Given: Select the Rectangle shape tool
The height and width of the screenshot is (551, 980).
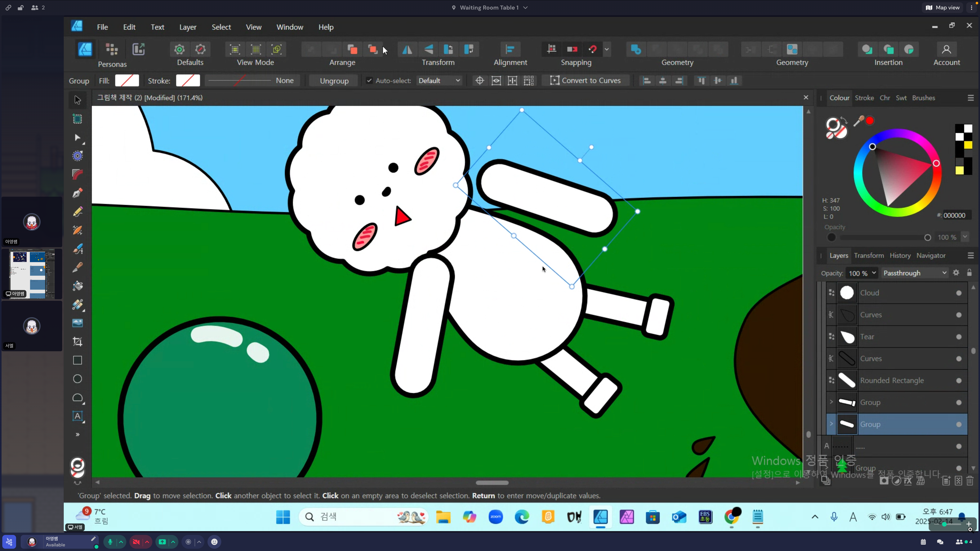Looking at the screenshot, I should pyautogui.click(x=77, y=360).
